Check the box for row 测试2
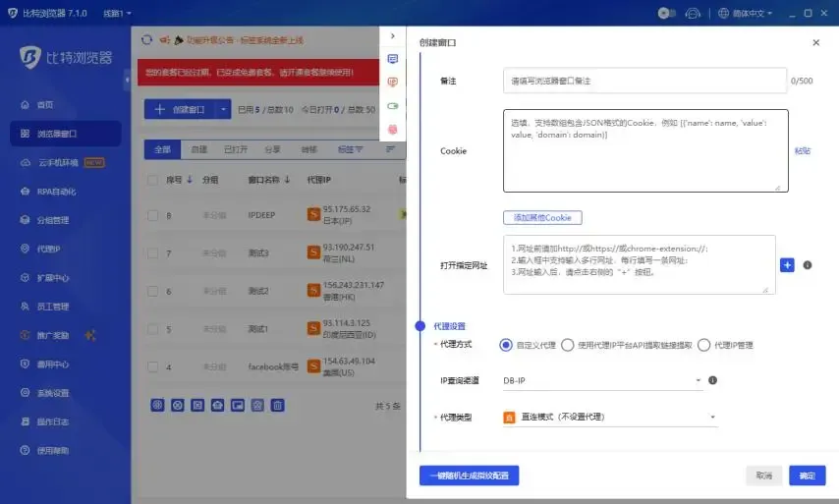This screenshot has width=839, height=504. (152, 291)
